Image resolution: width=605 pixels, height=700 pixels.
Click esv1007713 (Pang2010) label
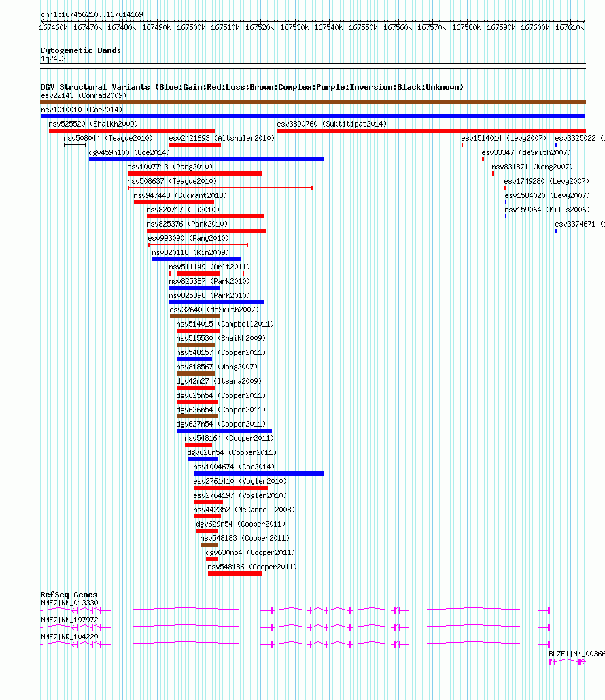[x=170, y=167]
